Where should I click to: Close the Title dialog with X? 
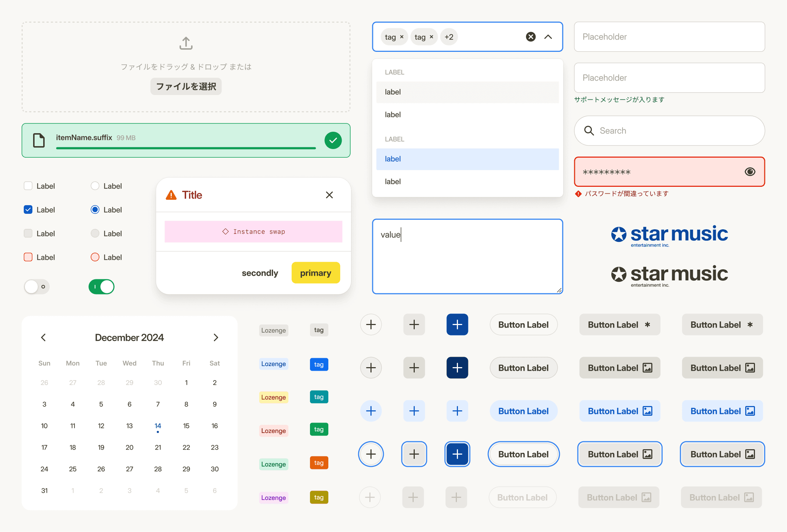click(329, 195)
